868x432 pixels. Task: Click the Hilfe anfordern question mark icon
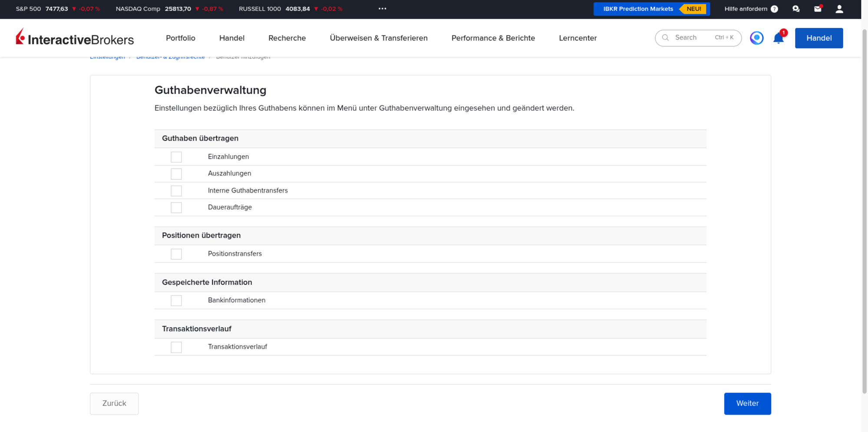point(774,9)
